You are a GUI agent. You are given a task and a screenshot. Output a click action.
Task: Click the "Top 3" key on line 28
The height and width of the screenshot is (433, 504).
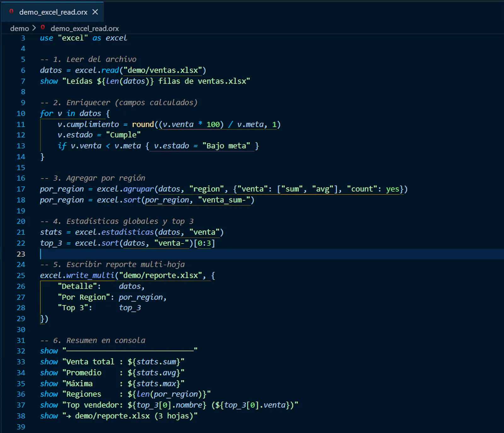point(73,308)
